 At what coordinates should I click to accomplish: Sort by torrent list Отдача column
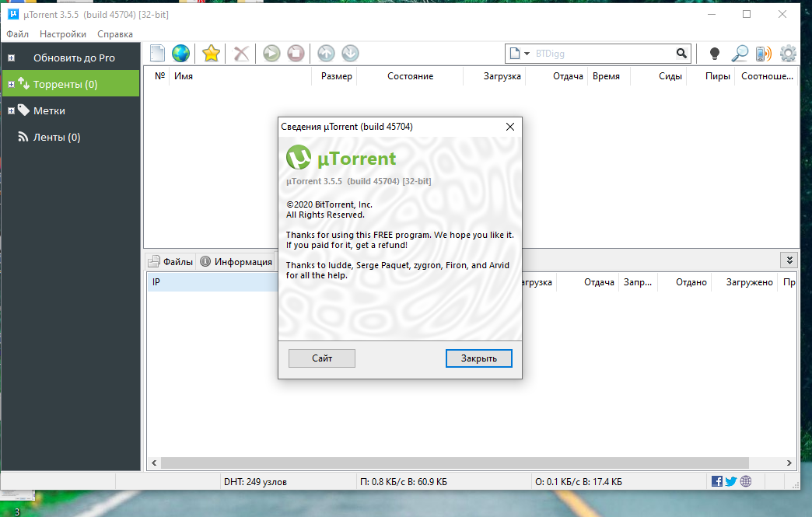point(557,76)
